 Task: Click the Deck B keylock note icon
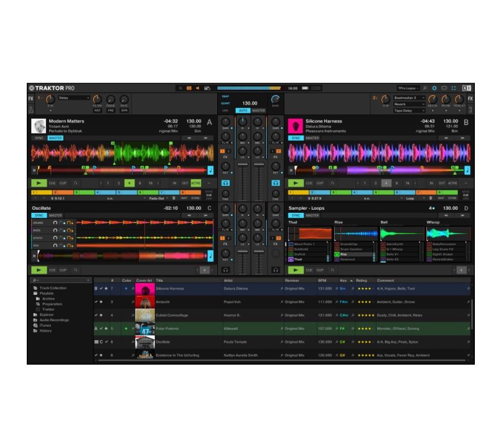tap(467, 169)
